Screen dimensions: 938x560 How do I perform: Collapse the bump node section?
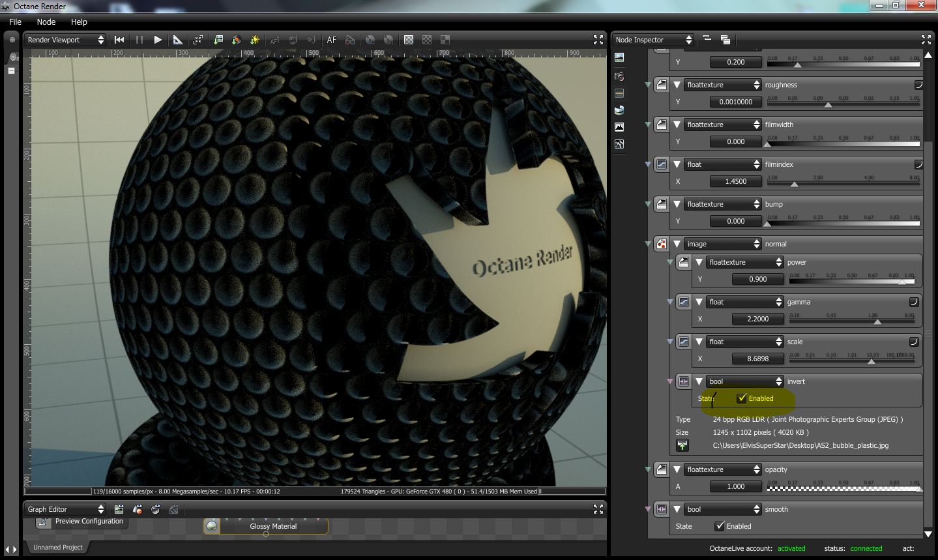click(677, 204)
